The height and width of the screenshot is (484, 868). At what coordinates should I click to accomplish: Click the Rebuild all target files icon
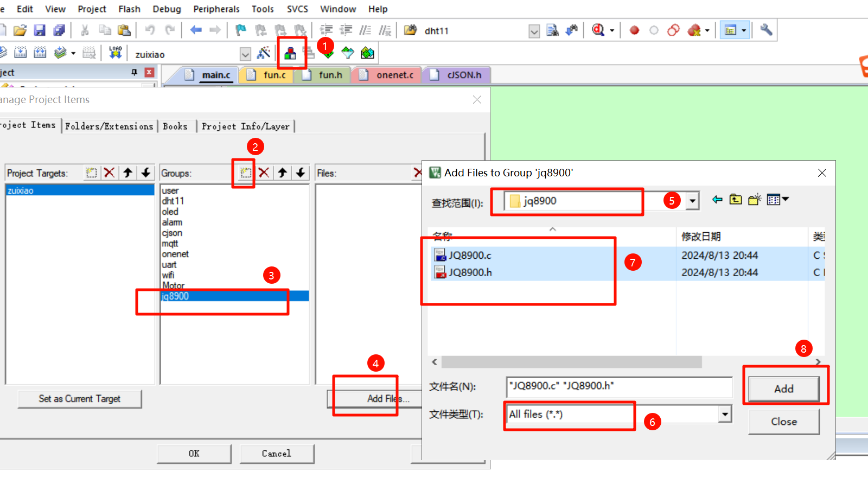point(40,53)
